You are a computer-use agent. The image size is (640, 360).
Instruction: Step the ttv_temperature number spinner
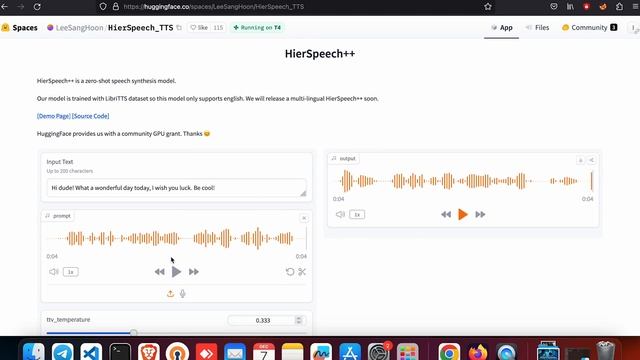click(x=299, y=320)
